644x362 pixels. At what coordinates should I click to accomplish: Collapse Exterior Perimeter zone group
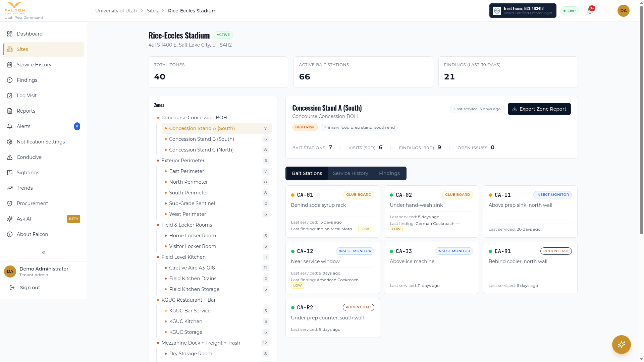213,161
